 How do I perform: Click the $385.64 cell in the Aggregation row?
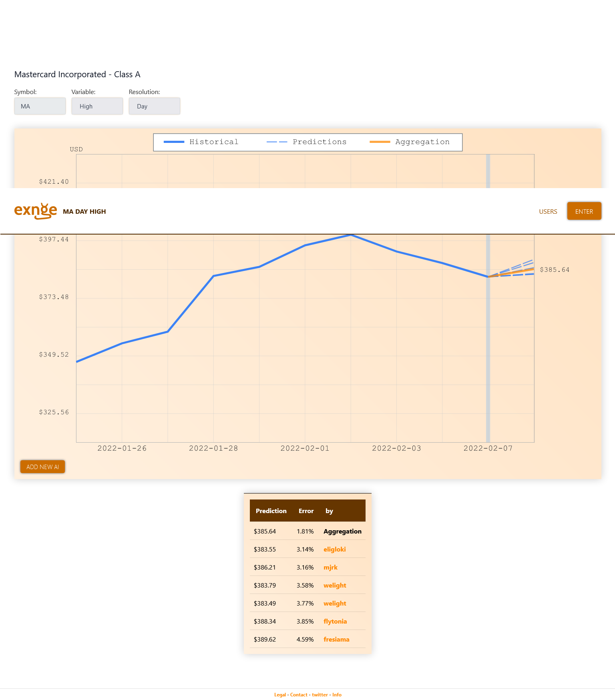click(x=265, y=531)
